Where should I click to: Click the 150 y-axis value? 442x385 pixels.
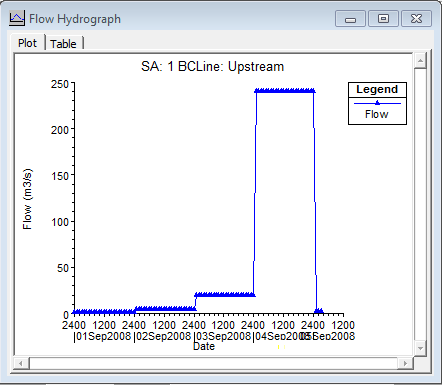click(60, 176)
